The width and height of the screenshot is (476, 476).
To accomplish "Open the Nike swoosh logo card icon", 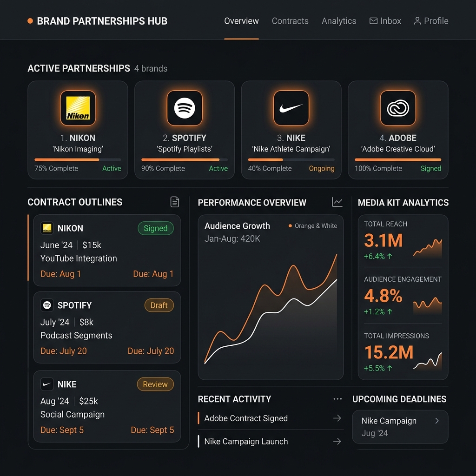I will (x=291, y=108).
